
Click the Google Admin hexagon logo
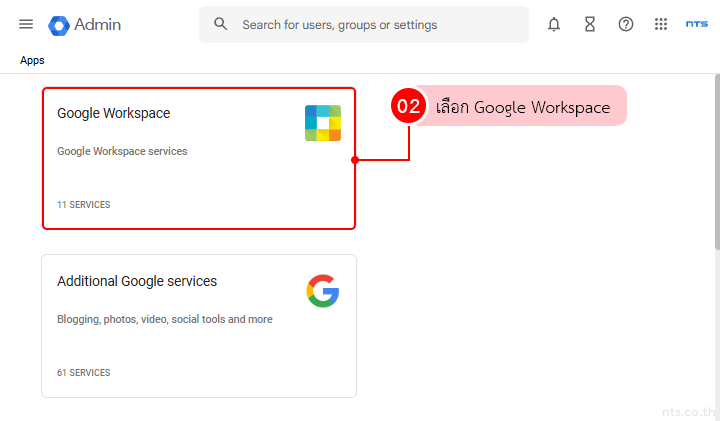pyautogui.click(x=58, y=25)
